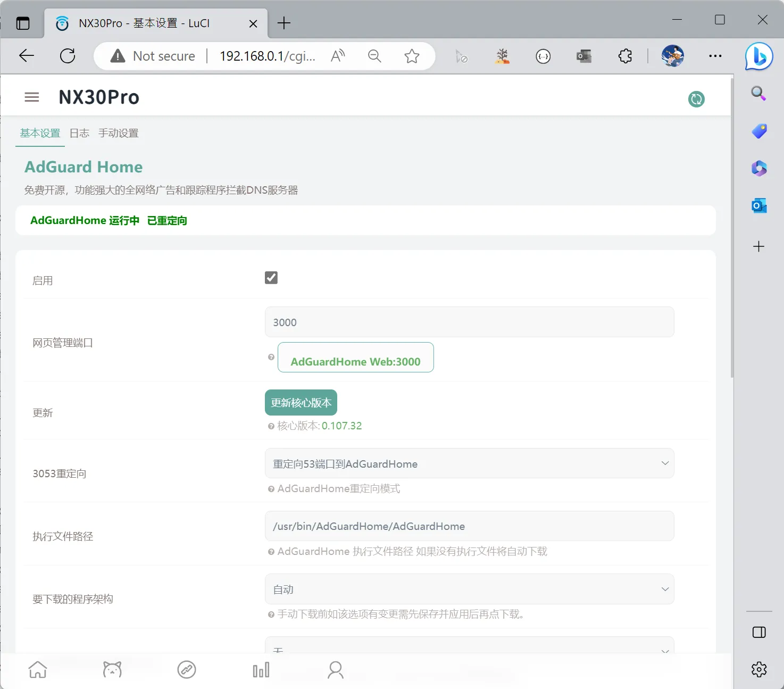The height and width of the screenshot is (689, 784).
Task: Click the green refresh icon in the header
Action: click(696, 99)
